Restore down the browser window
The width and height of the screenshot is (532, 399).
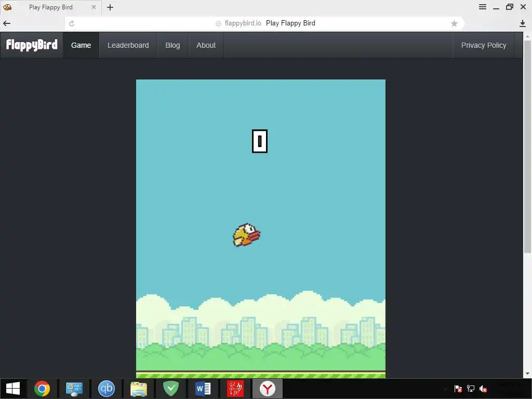(x=510, y=7)
